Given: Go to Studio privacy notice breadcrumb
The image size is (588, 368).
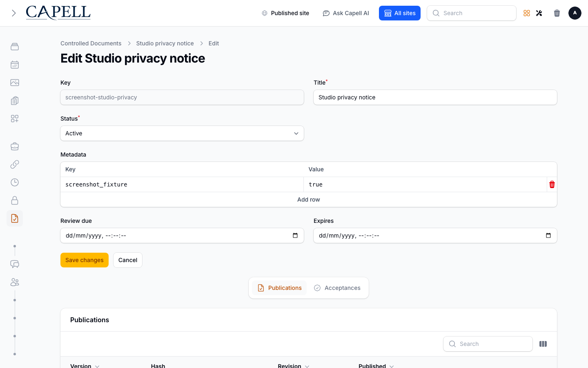Looking at the screenshot, I should point(165,43).
